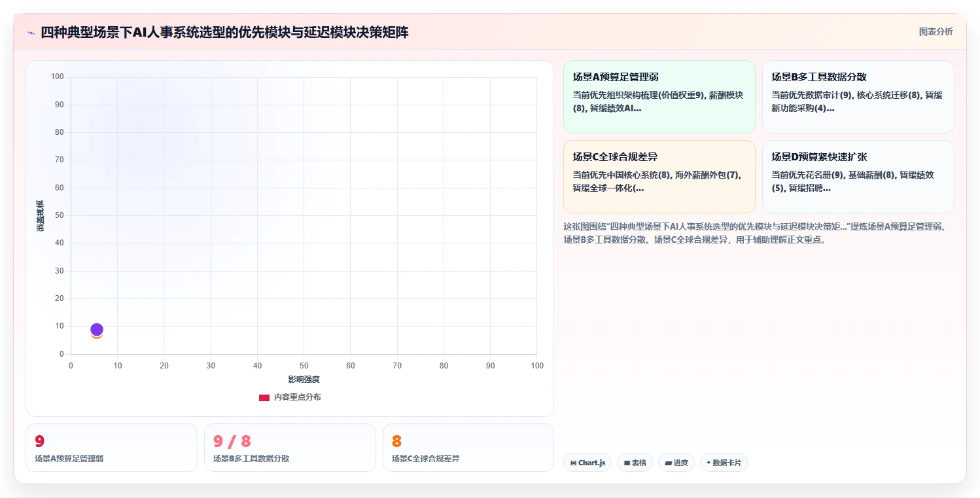
Task: Open the 场景B多工具数据分散 card at top right
Action: [858, 97]
